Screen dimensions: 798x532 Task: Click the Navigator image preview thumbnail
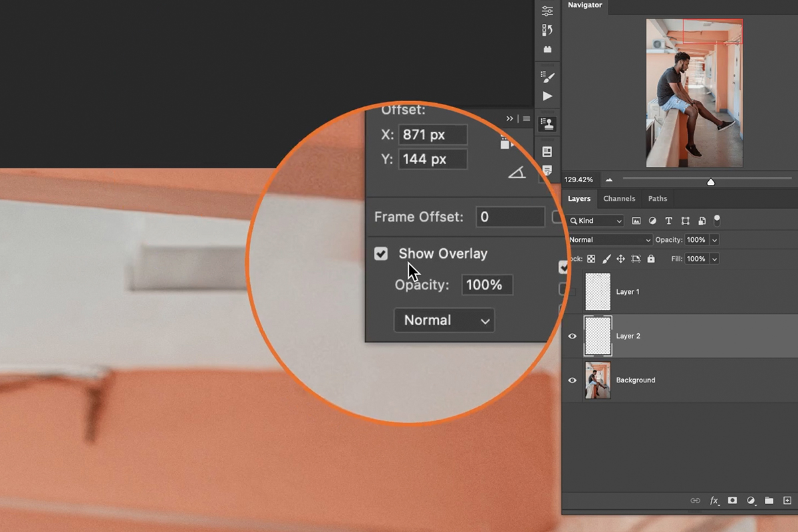click(694, 93)
